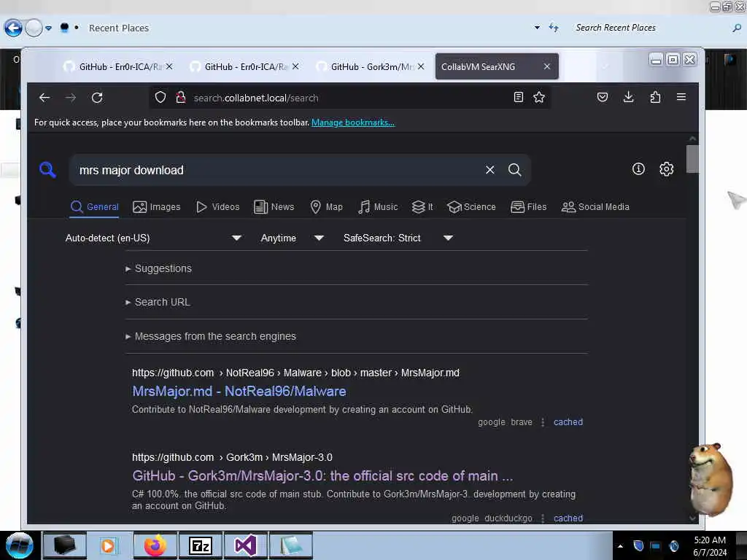Select Social Media search category
Screen dimensions: 747x560
(595, 206)
